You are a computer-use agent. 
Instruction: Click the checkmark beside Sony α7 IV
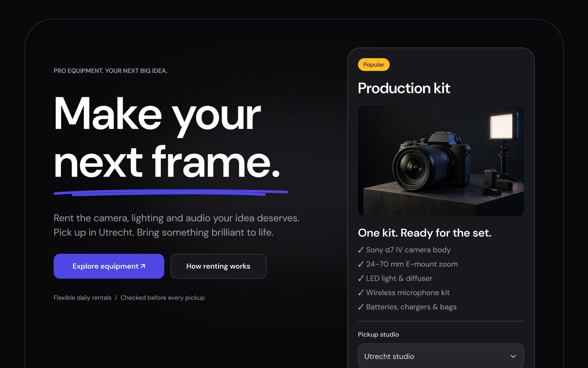[361, 250]
